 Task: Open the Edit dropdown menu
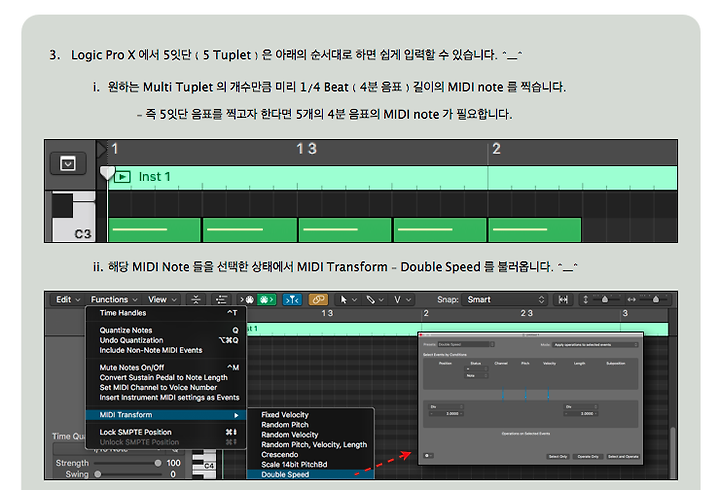[x=68, y=299]
